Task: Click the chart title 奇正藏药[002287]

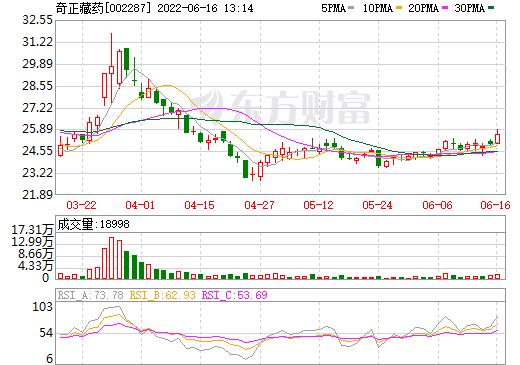Action: click(x=104, y=8)
